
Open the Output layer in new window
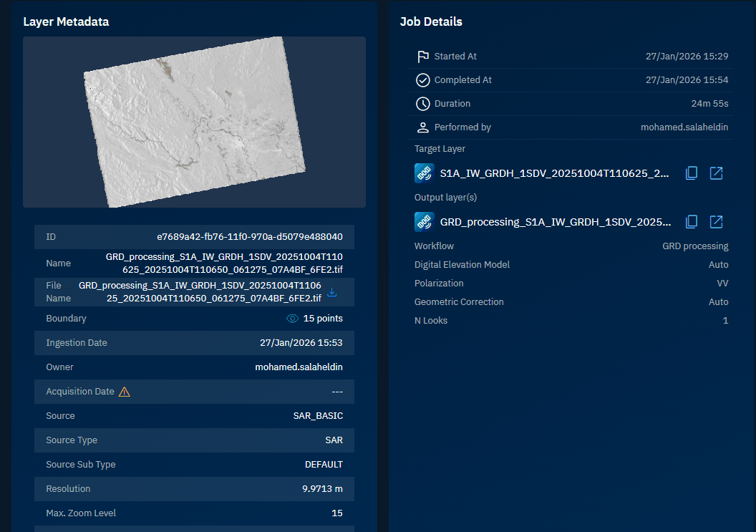point(716,222)
